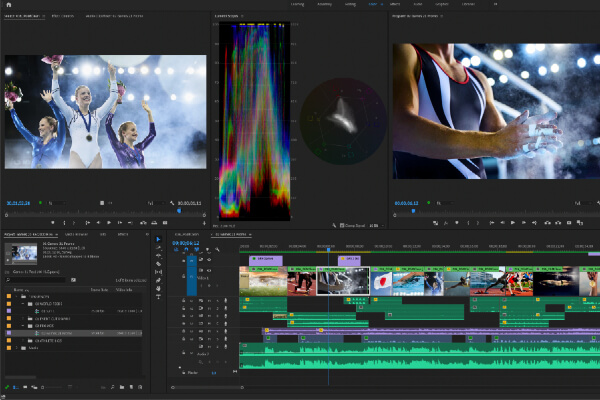600x400 pixels.
Task: Toggle lock on Video 1 track
Action: (x=183, y=276)
